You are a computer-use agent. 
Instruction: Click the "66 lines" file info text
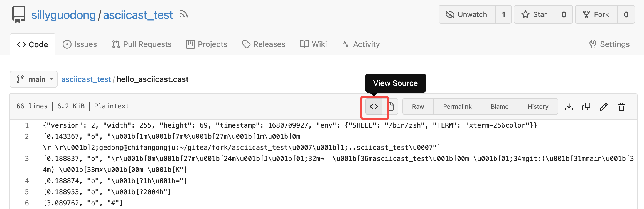point(32,106)
